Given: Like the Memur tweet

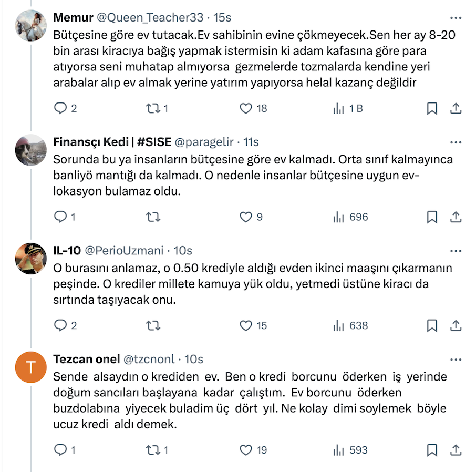Looking at the screenshot, I should (246, 108).
